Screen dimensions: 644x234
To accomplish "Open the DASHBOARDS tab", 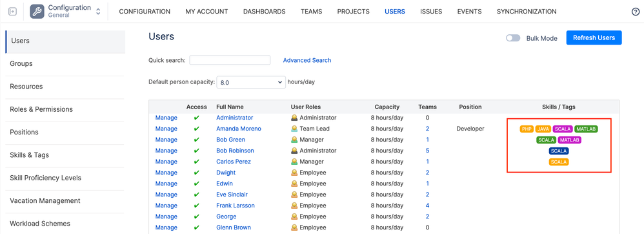I will click(x=264, y=12).
